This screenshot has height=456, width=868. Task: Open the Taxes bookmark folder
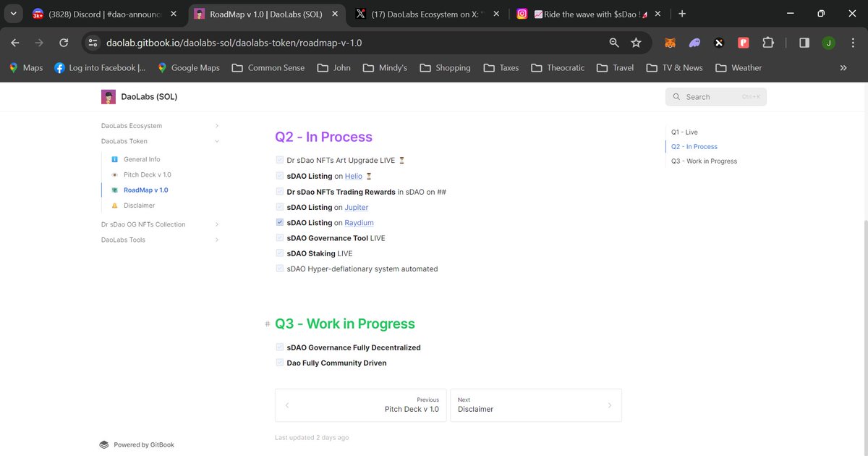(500, 67)
